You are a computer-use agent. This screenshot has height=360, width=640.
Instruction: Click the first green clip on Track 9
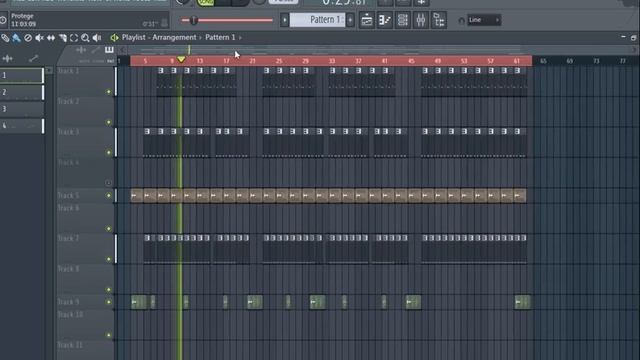pos(139,302)
